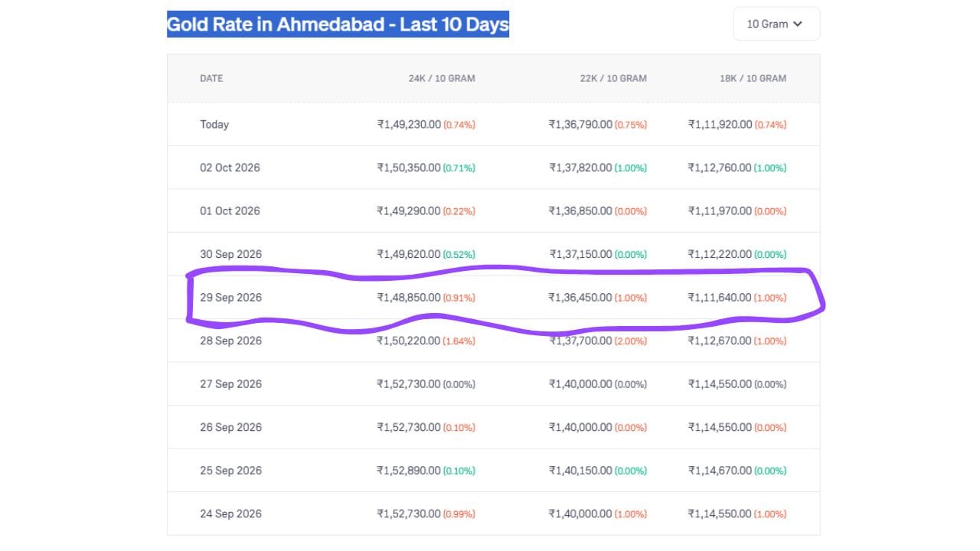This screenshot has width=980, height=551.
Task: Click the 24K price ₹1,50,350.00
Action: point(409,168)
